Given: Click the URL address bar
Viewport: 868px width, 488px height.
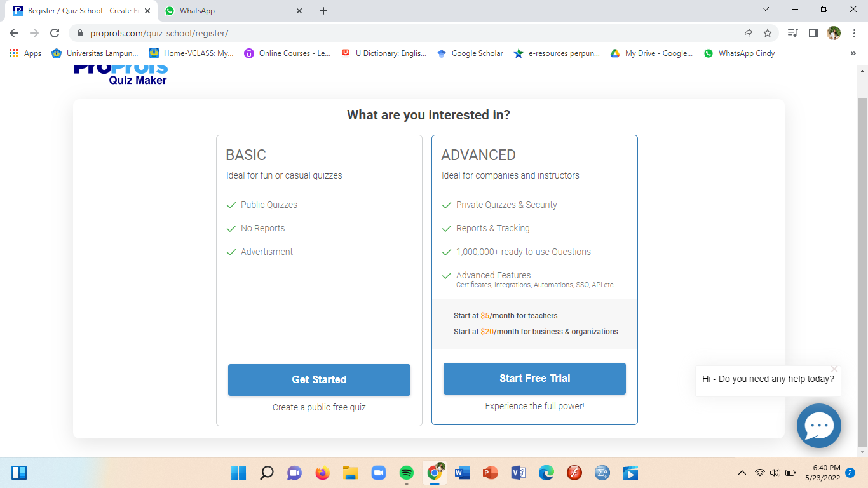Looking at the screenshot, I should coord(407,33).
